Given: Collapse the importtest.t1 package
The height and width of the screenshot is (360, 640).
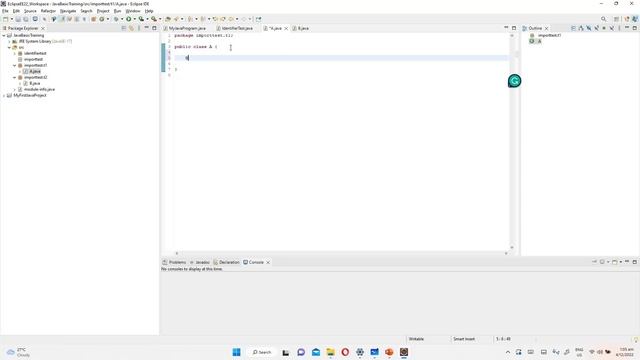Looking at the screenshot, I should 15,65.
